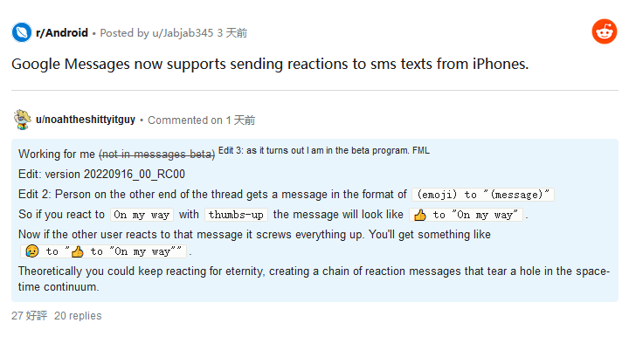Click the second thumbs-up emoji in chained reaction
629x364 pixels.
[78, 251]
